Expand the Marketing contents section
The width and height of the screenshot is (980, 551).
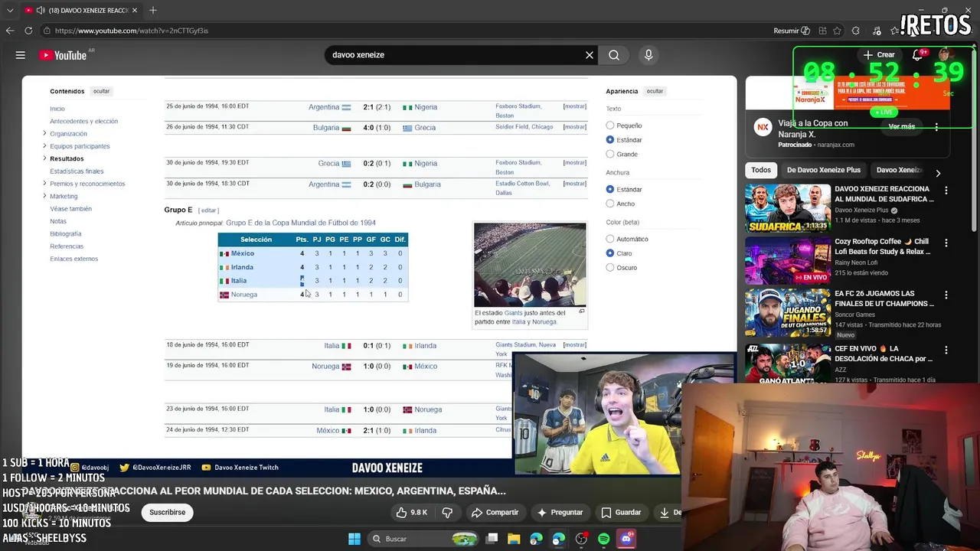(x=44, y=196)
